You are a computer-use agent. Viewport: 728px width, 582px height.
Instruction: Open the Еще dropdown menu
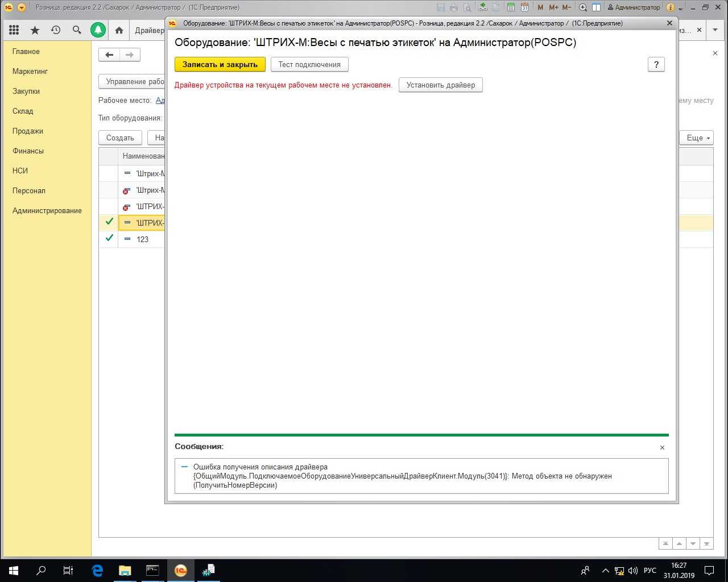698,138
